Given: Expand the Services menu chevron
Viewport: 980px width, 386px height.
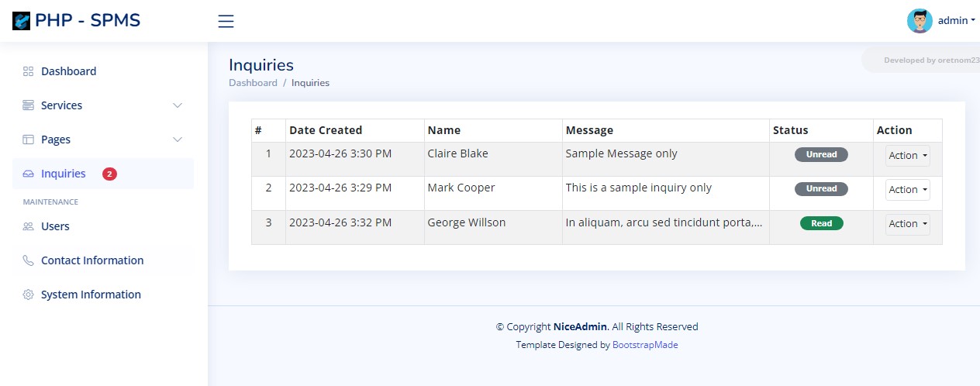Looking at the screenshot, I should [178, 105].
